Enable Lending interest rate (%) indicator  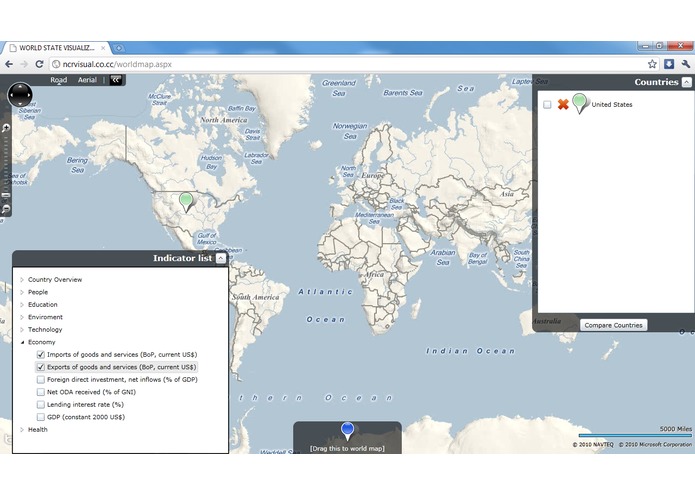click(x=41, y=405)
